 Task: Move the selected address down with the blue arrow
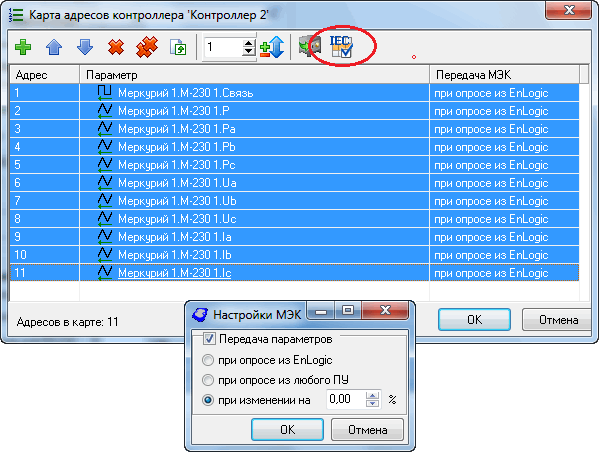tap(85, 47)
